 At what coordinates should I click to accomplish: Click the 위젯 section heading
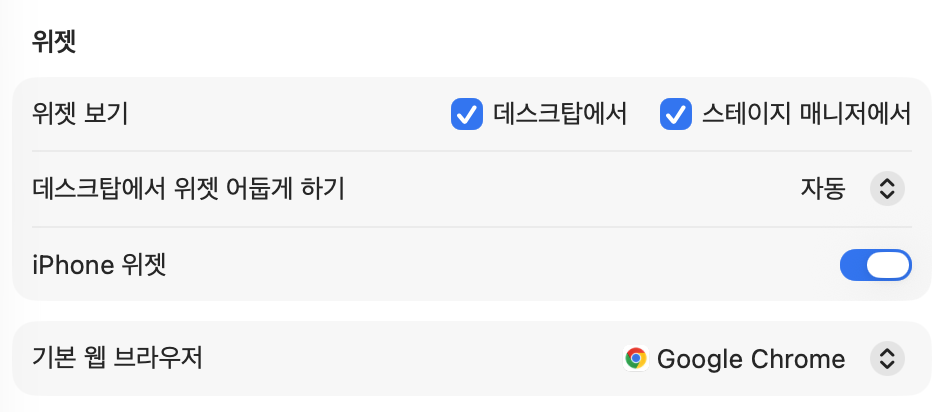tap(55, 41)
